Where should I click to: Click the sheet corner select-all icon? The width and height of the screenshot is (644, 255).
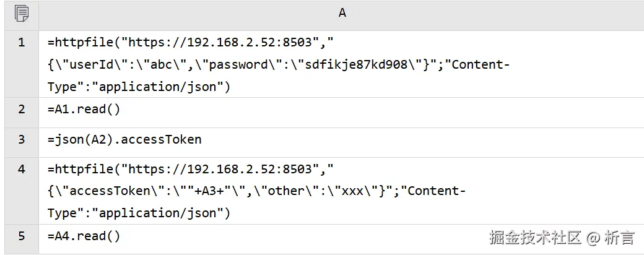click(21, 13)
